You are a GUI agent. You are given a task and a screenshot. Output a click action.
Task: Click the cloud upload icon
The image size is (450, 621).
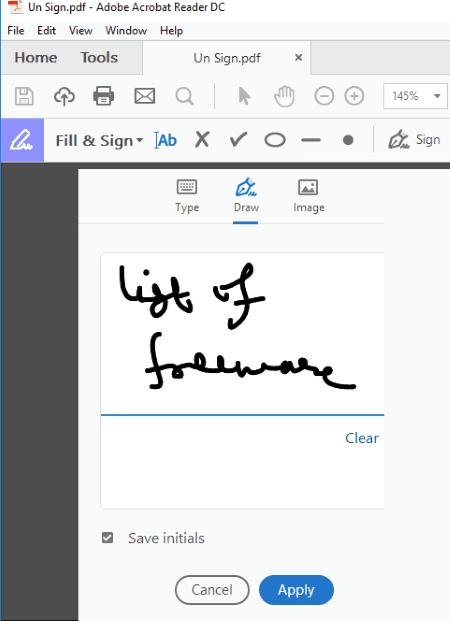tap(64, 96)
